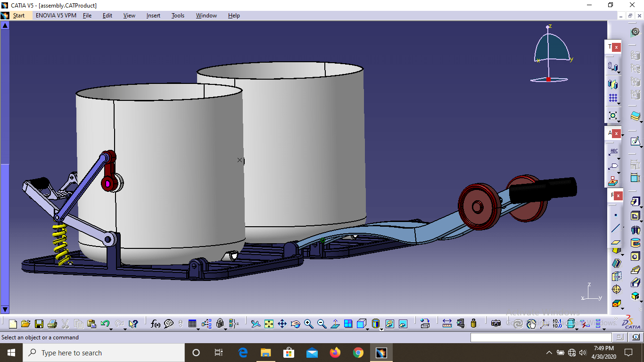Open the Sketcher tool icon

coord(635,141)
